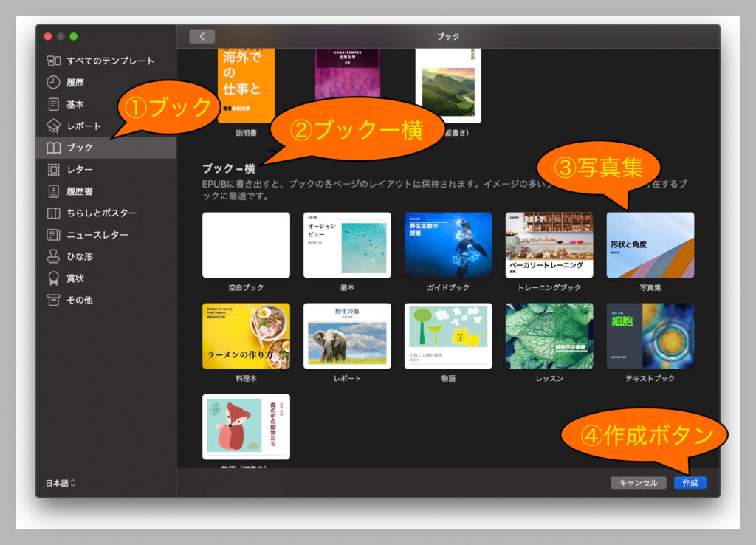
Task: Select the ひな形 category
Action: pos(106,256)
